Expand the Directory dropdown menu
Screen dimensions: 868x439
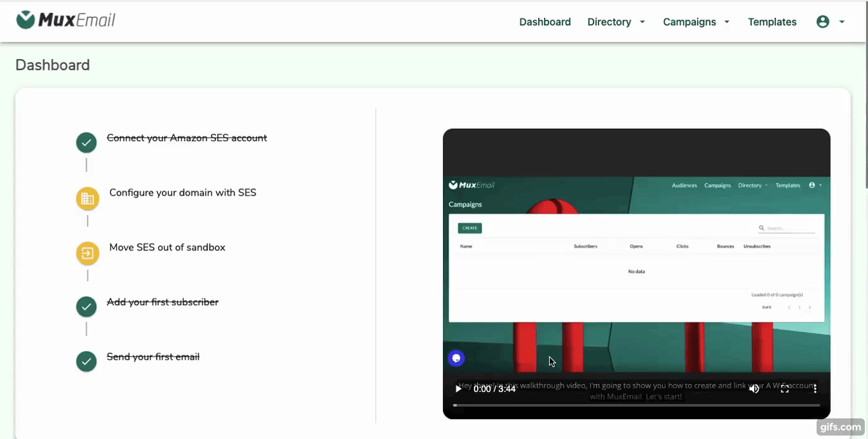click(x=616, y=22)
